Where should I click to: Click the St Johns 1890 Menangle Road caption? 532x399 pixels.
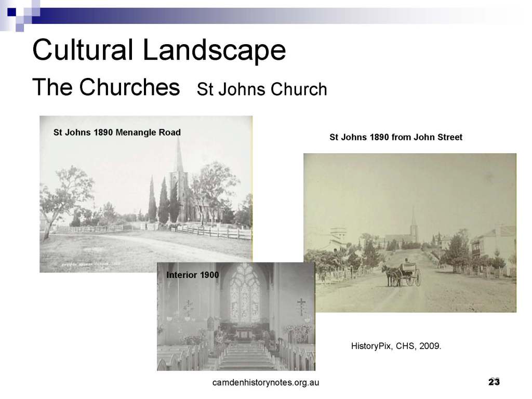point(117,132)
